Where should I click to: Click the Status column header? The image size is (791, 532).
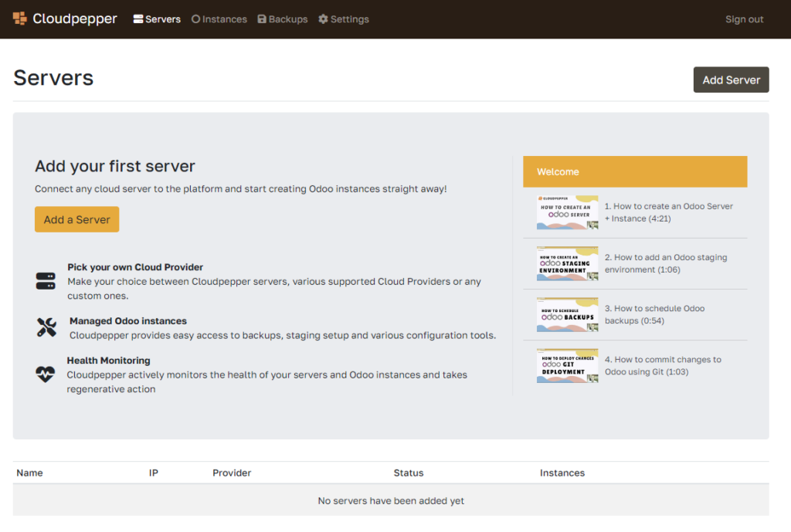(409, 473)
